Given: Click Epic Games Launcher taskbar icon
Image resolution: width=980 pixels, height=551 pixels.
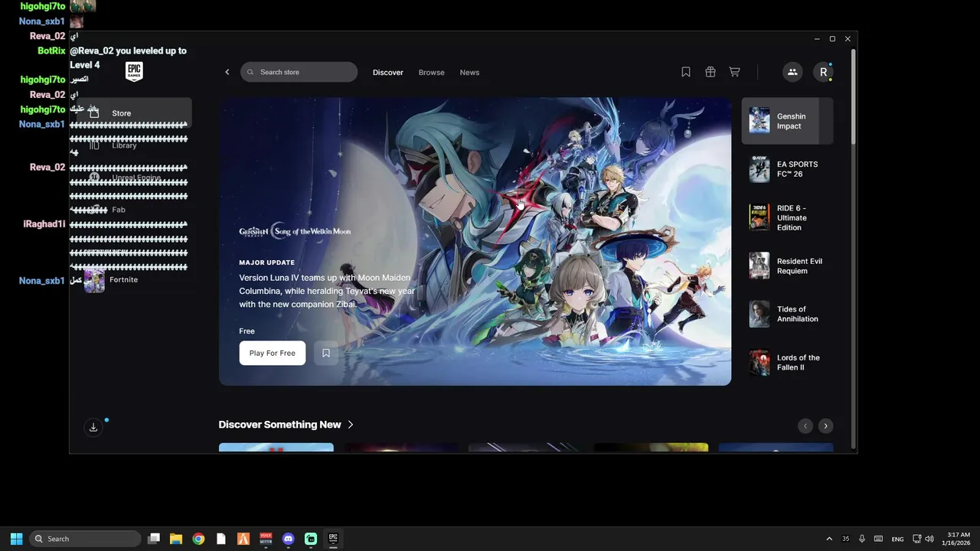Looking at the screenshot, I should click(x=333, y=539).
